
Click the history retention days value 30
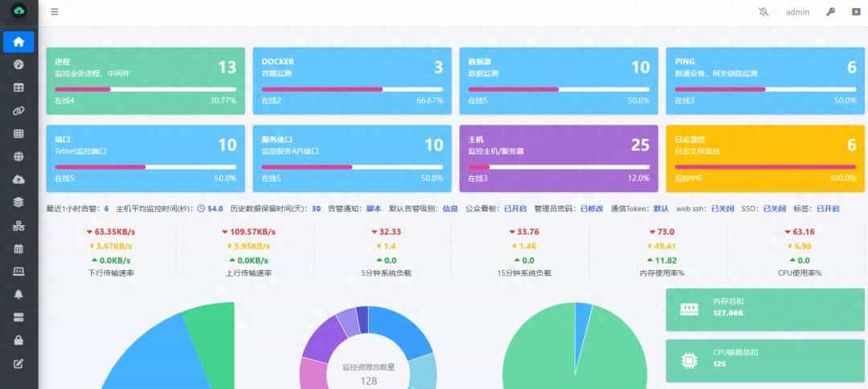coord(316,209)
